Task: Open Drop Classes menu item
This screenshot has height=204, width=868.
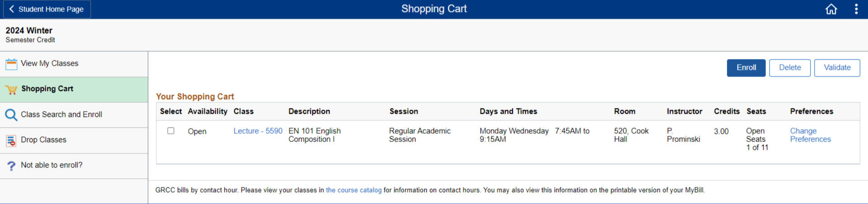Action: coord(43,140)
